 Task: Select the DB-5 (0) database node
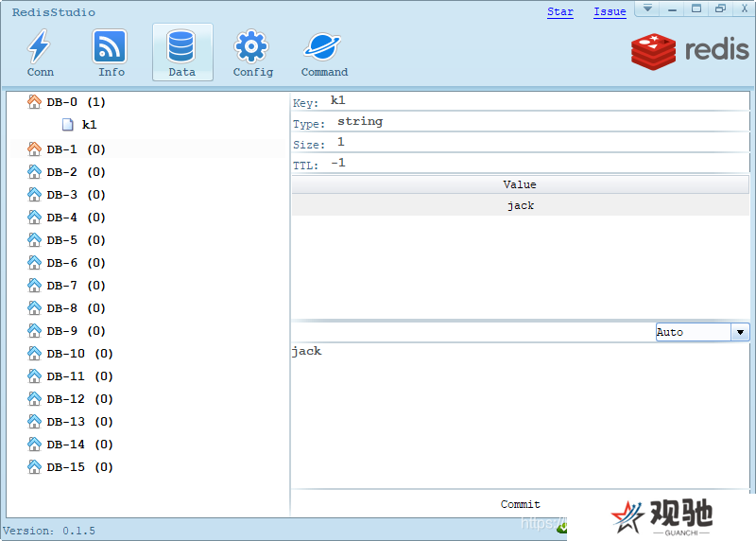[76, 240]
